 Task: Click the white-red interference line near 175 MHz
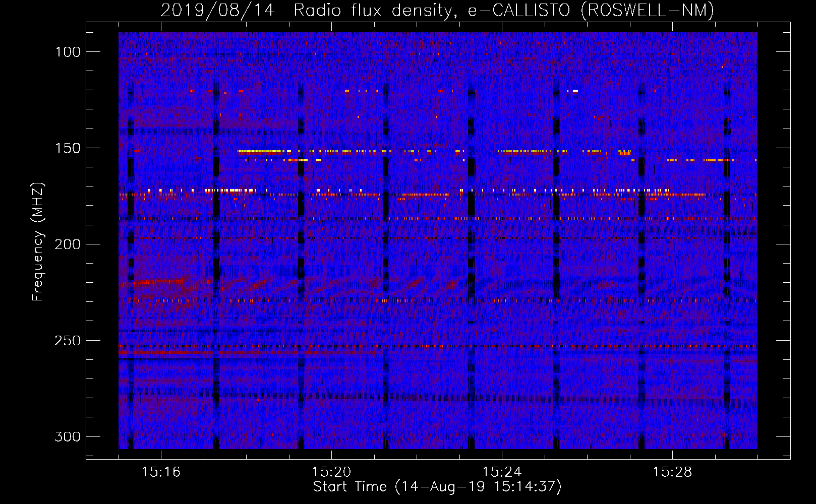(439, 194)
